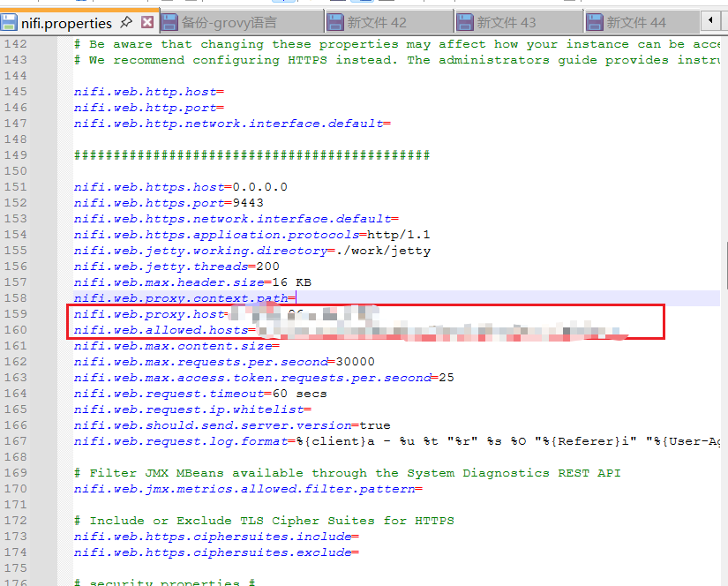Click the value 30000 of requests per second
Image resolution: width=728 pixels, height=586 pixels.
(x=356, y=362)
